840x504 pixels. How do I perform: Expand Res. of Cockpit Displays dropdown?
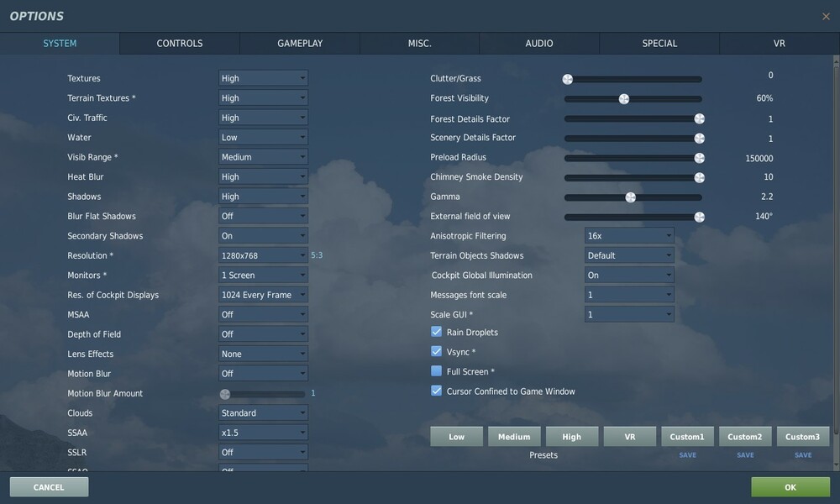[x=263, y=295]
